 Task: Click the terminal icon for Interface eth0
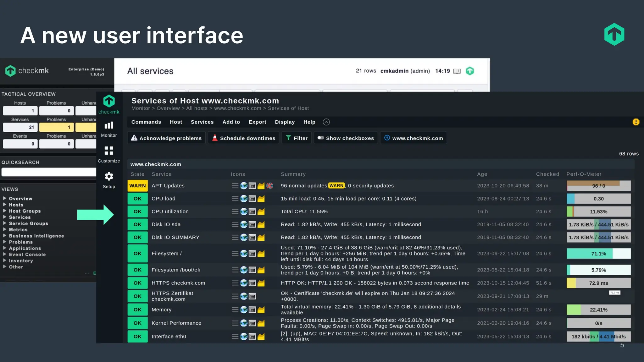[x=252, y=337]
